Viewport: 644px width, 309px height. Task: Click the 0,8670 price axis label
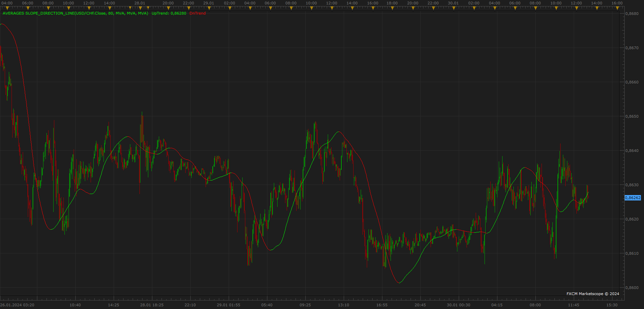(632, 48)
